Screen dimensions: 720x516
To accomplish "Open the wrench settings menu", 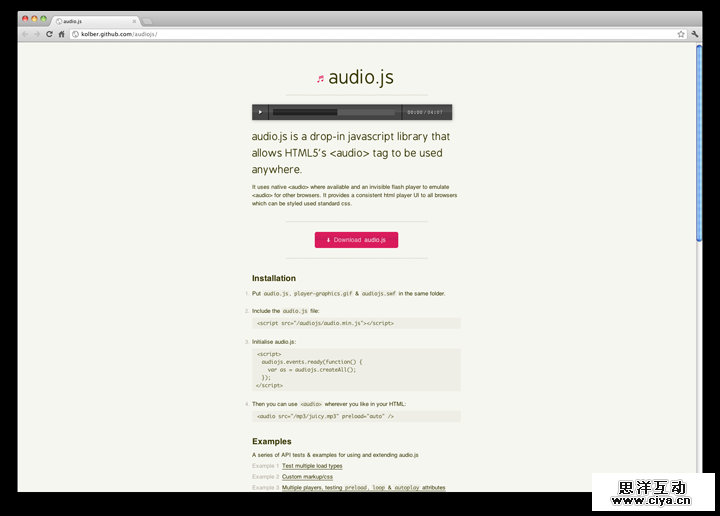I will coord(694,34).
